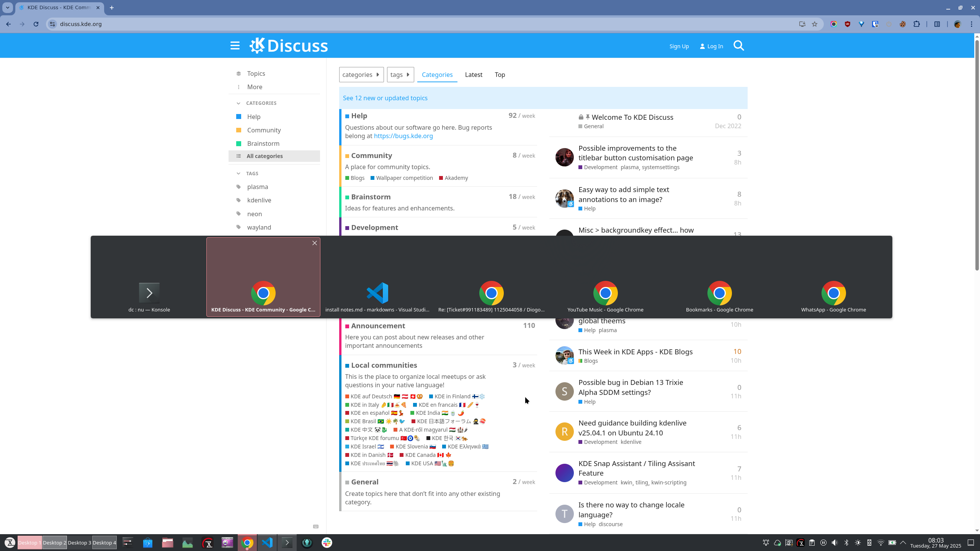Click the uBlock Origin extension icon

tap(848, 24)
